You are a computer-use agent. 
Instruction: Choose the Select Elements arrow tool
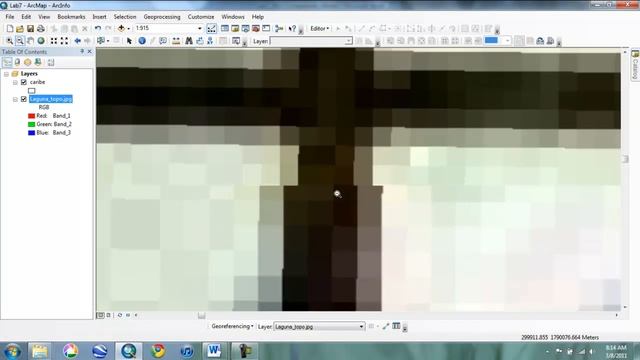(x=129, y=41)
